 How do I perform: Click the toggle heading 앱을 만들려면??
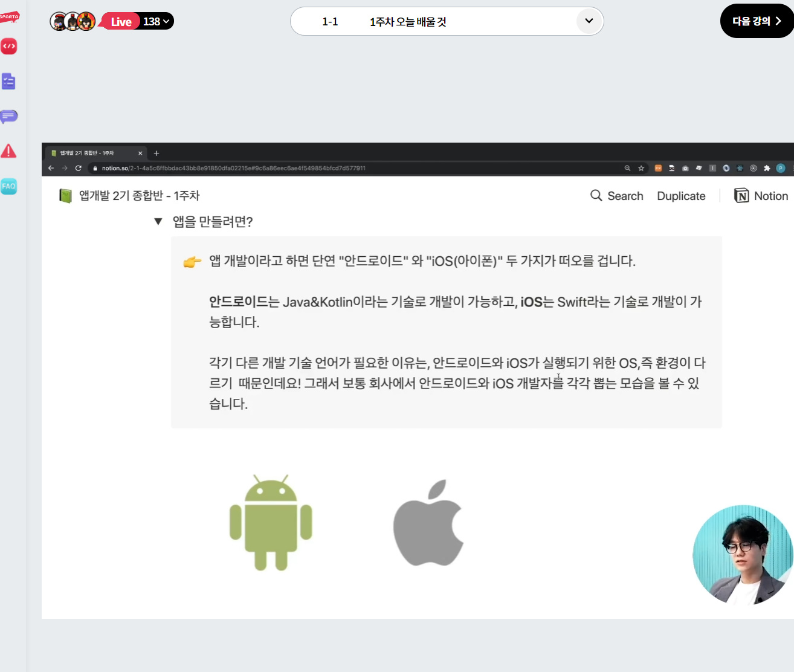click(x=213, y=222)
